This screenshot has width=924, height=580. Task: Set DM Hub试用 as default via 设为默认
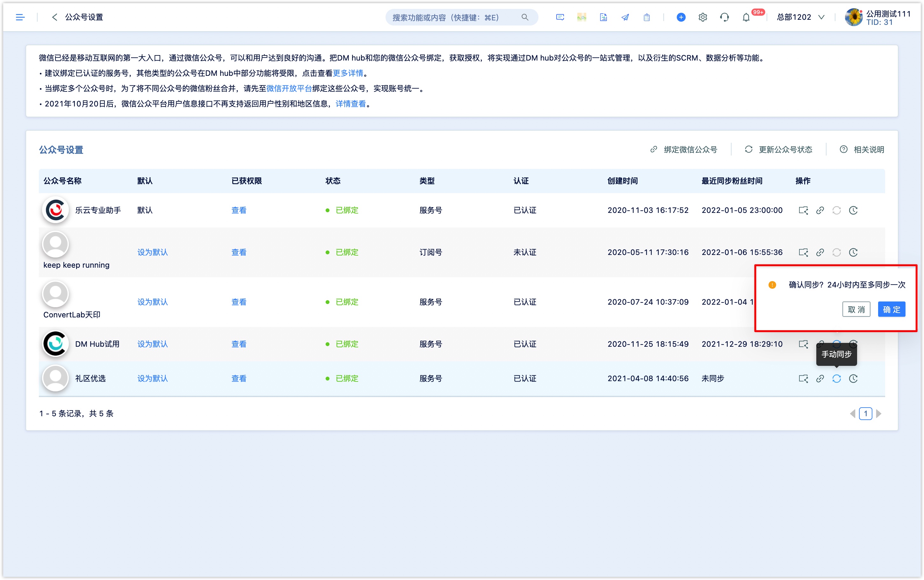(153, 344)
